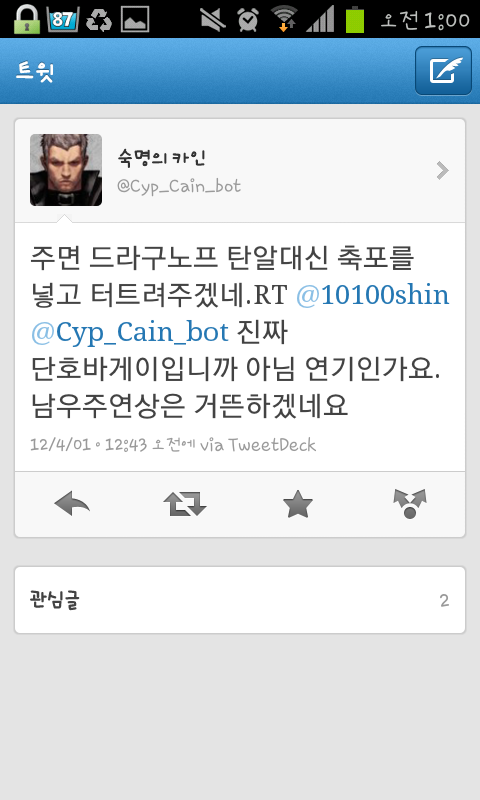Open profile via the right chevron arrow
The width and height of the screenshot is (480, 800).
click(x=442, y=170)
